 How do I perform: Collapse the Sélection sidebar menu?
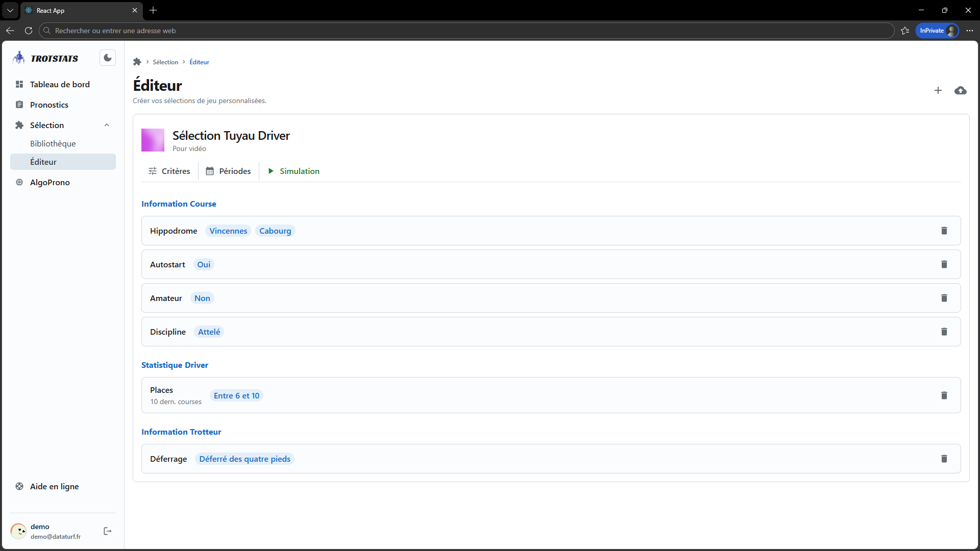pyautogui.click(x=107, y=125)
